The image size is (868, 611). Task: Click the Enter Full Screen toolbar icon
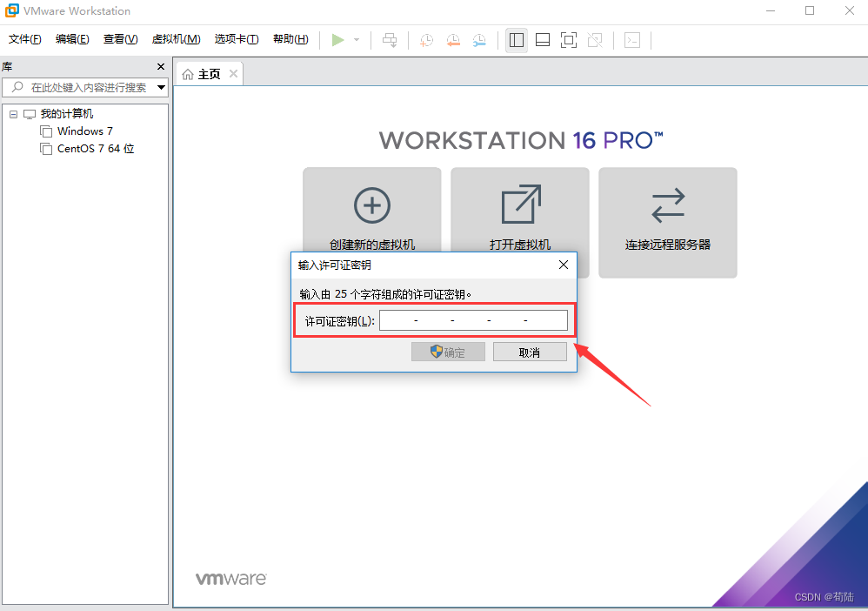(569, 40)
